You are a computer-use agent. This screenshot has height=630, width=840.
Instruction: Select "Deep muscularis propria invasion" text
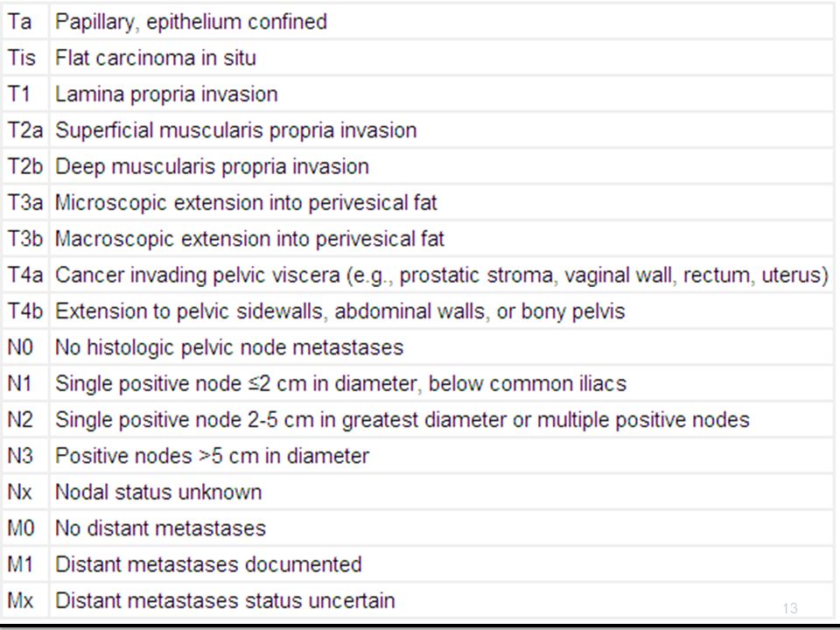[x=212, y=166]
